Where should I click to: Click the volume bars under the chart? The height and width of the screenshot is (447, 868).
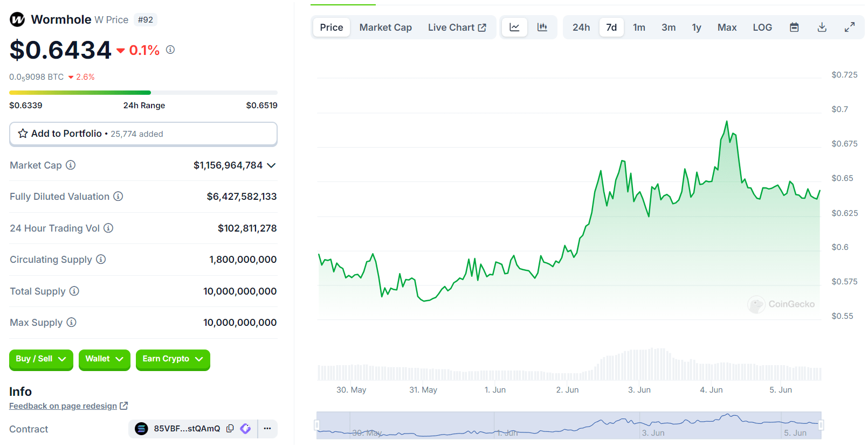pyautogui.click(x=569, y=365)
